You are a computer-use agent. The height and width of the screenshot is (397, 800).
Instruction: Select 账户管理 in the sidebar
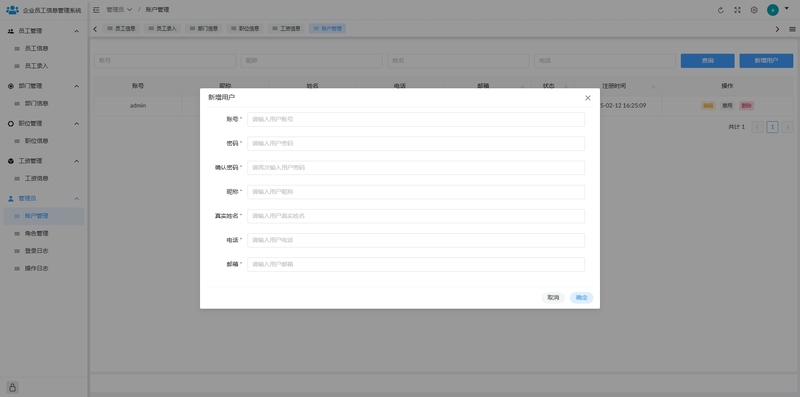pyautogui.click(x=43, y=216)
